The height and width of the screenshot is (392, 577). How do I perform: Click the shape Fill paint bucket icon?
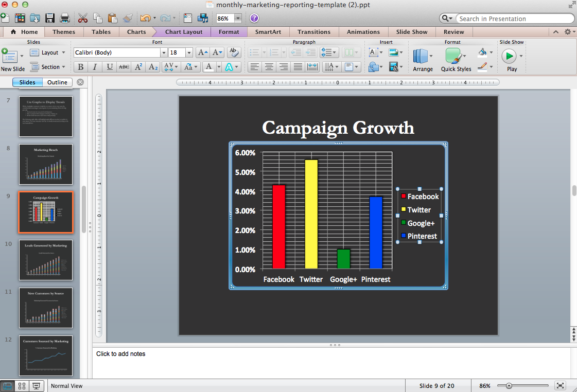point(482,52)
